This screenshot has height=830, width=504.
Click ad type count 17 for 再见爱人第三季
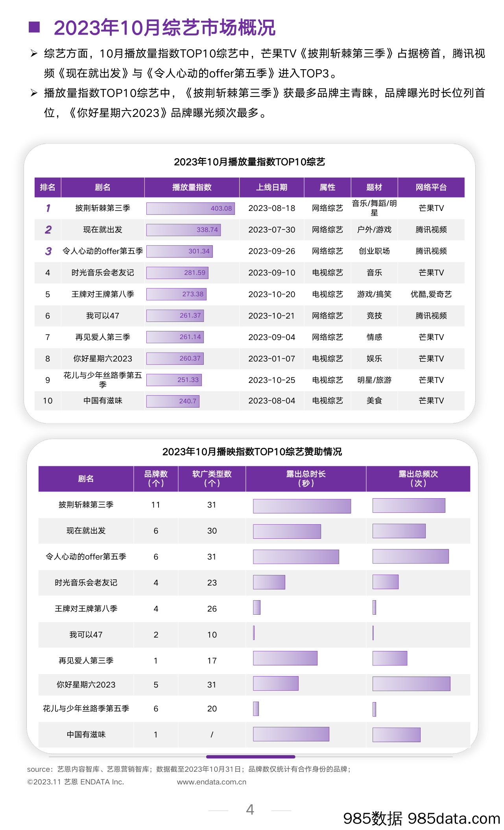pyautogui.click(x=212, y=661)
